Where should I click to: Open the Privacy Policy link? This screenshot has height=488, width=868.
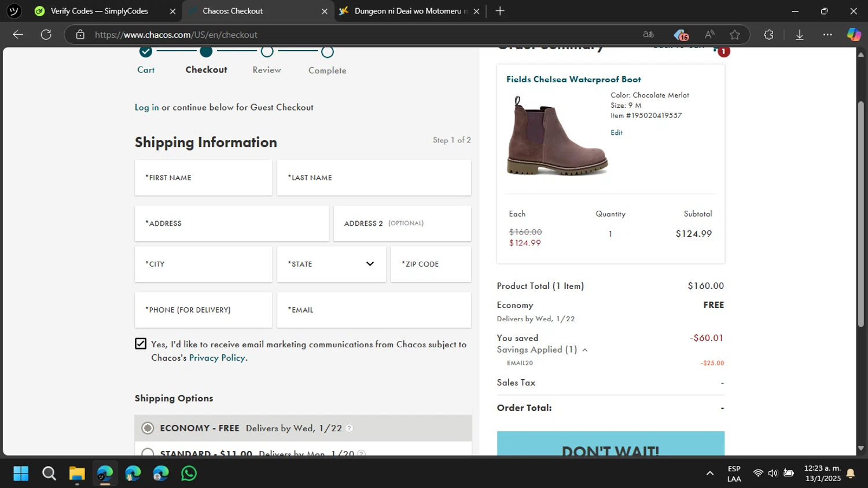217,358
